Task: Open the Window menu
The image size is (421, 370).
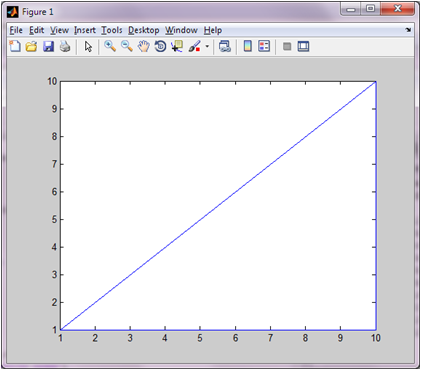Action: pos(181,30)
